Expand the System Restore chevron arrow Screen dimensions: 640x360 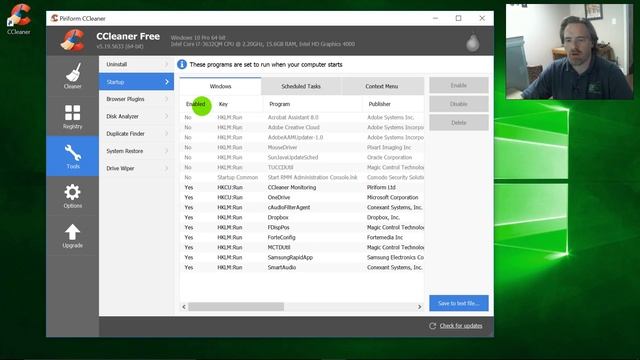click(167, 151)
